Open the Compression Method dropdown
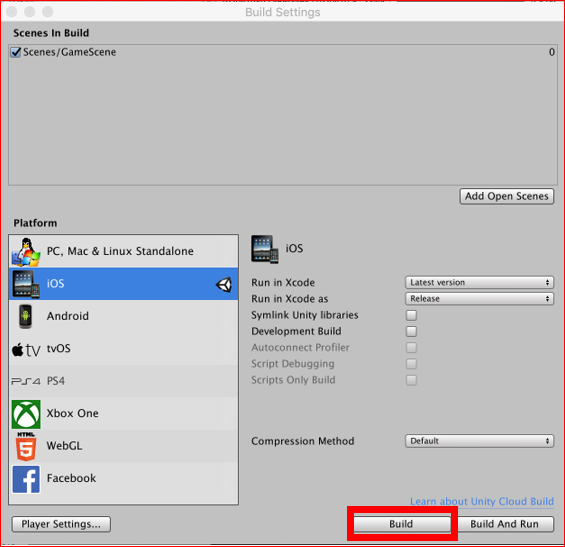The width and height of the screenshot is (565, 547). pyautogui.click(x=479, y=441)
